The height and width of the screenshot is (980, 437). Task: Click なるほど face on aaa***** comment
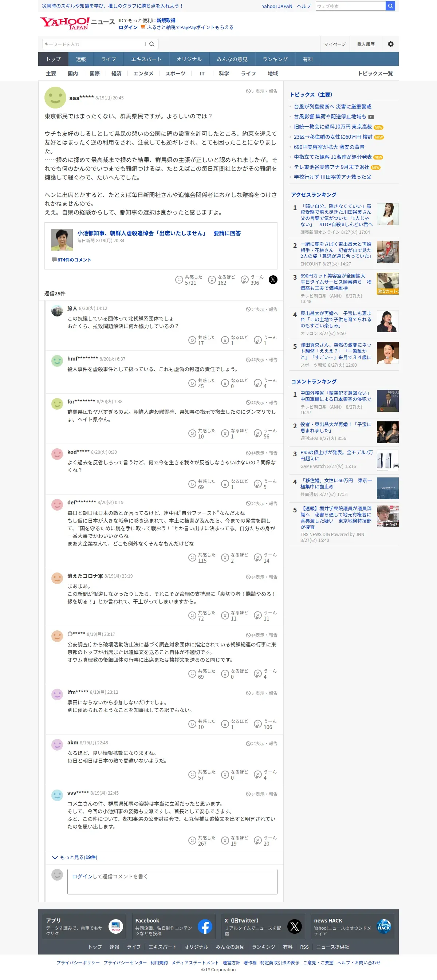[212, 280]
